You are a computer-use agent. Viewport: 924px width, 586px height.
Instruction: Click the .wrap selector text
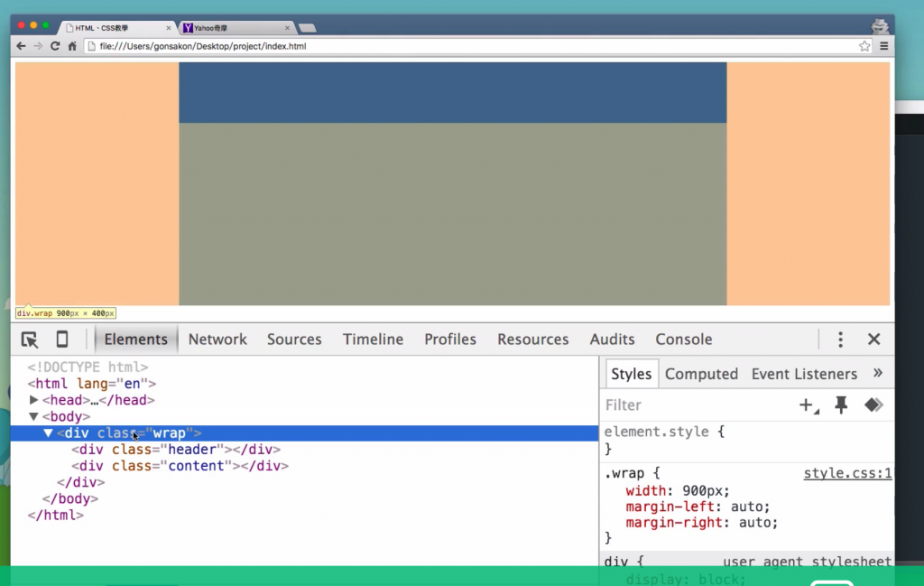coord(624,473)
